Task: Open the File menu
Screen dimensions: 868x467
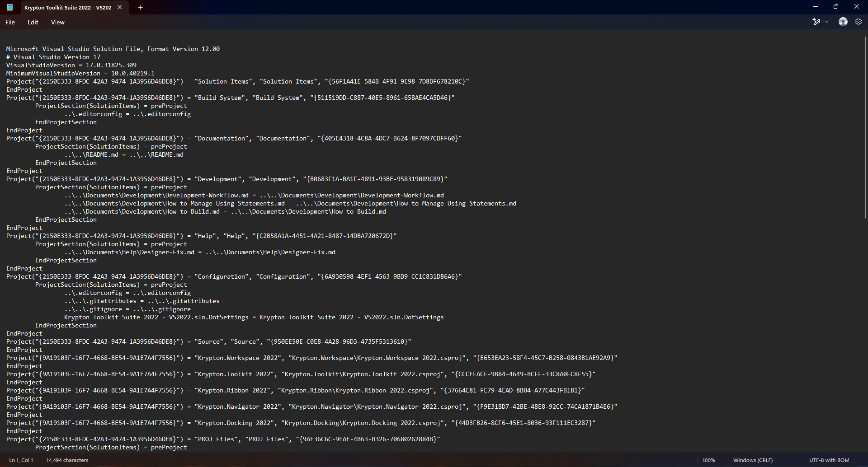Action: [x=10, y=22]
